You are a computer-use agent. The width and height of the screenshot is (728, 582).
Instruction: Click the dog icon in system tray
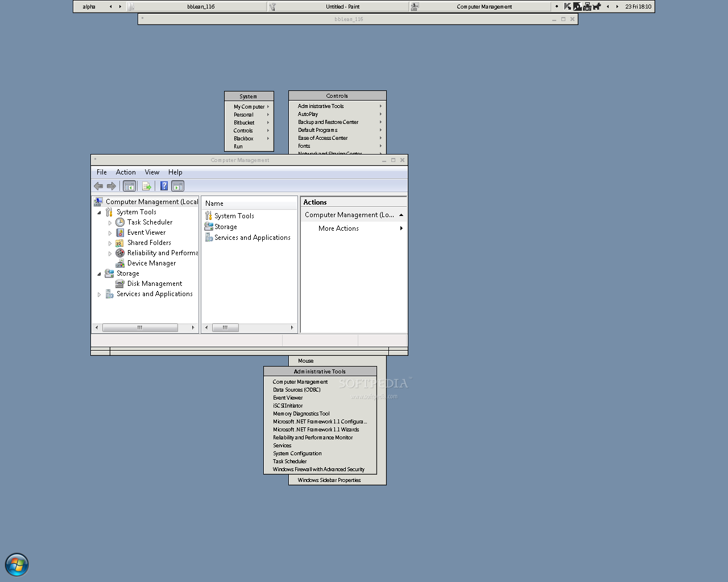click(597, 7)
